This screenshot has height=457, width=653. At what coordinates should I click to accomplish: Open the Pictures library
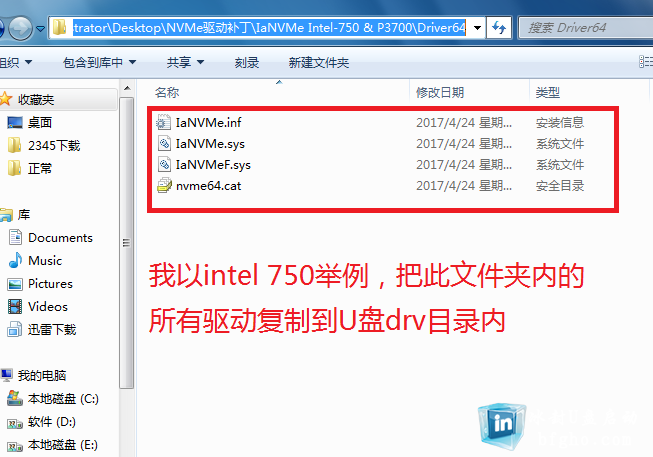(x=50, y=284)
